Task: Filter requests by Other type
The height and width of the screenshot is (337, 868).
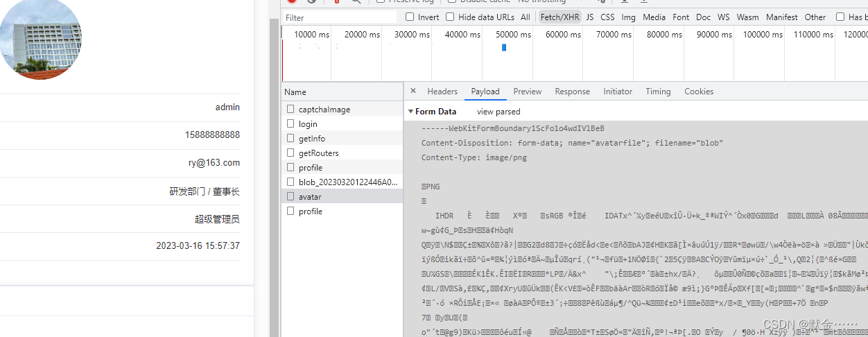Action: tap(815, 17)
